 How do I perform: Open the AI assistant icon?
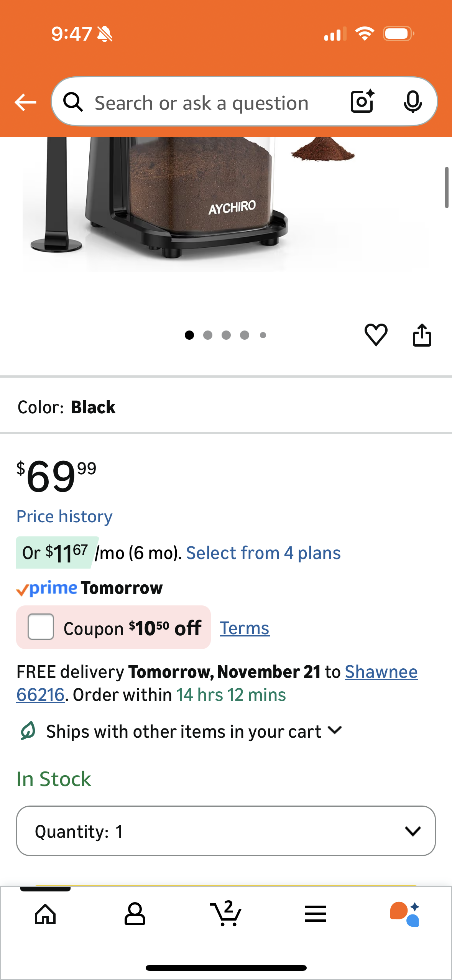405,914
